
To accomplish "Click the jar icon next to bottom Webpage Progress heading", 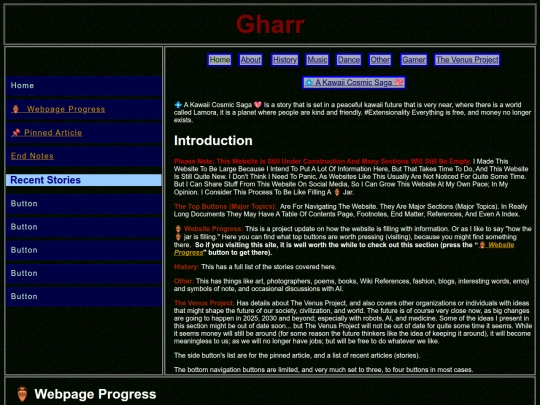I will [x=22, y=394].
